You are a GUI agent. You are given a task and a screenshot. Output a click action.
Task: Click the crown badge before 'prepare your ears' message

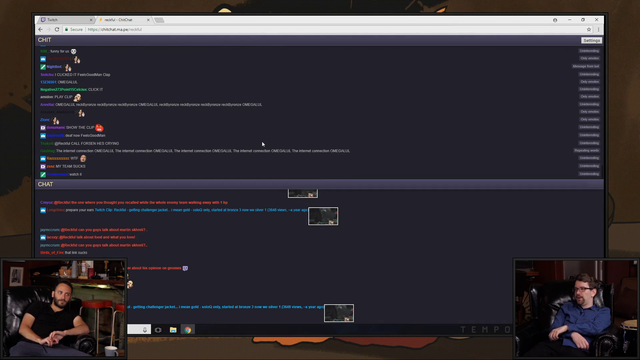point(43,210)
